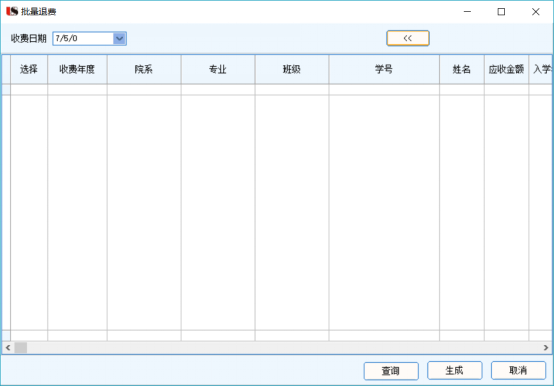The height and width of the screenshot is (386, 555).
Task: Click the 专业 column header
Action: pyautogui.click(x=218, y=69)
